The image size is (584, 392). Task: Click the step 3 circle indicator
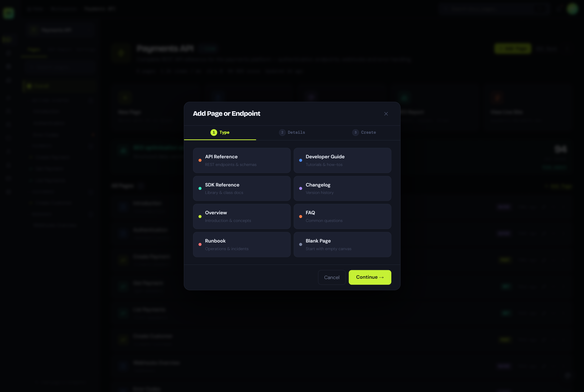pyautogui.click(x=356, y=133)
